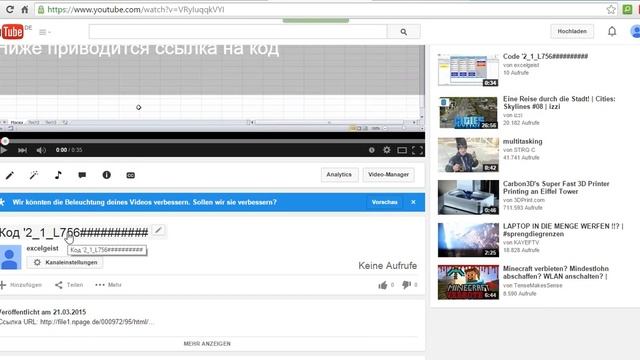The image size is (640, 360).
Task: Open the subtitles CC editor
Action: click(131, 175)
